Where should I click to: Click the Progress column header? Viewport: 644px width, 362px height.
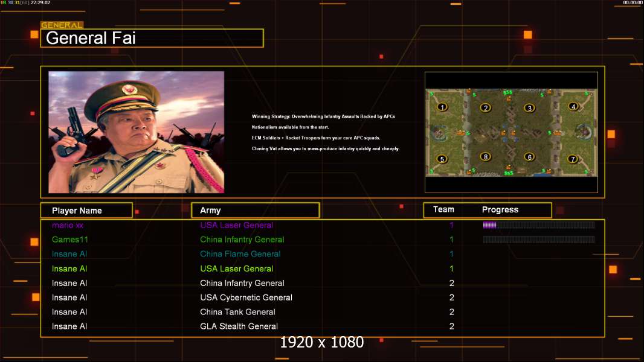(x=500, y=209)
